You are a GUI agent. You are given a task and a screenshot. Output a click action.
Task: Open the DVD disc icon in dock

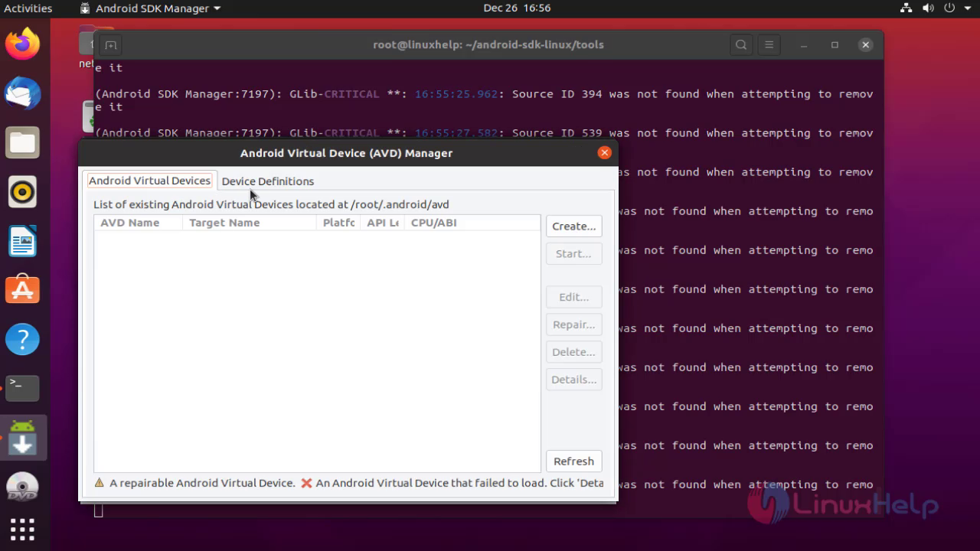click(23, 487)
